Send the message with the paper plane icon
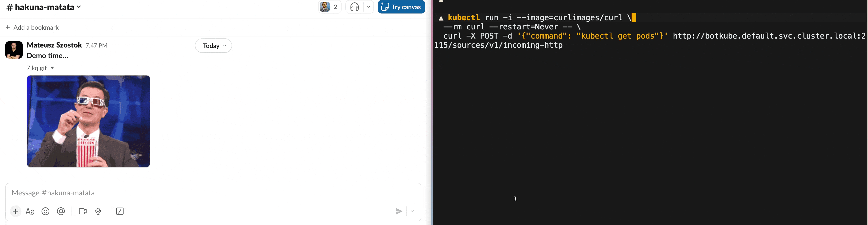This screenshot has height=225, width=868. click(399, 211)
